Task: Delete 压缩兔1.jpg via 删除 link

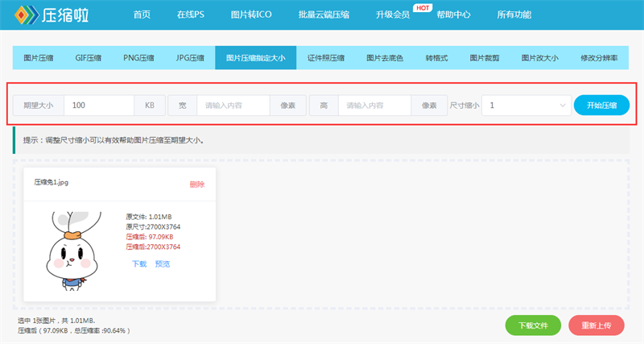Action: 197,184
